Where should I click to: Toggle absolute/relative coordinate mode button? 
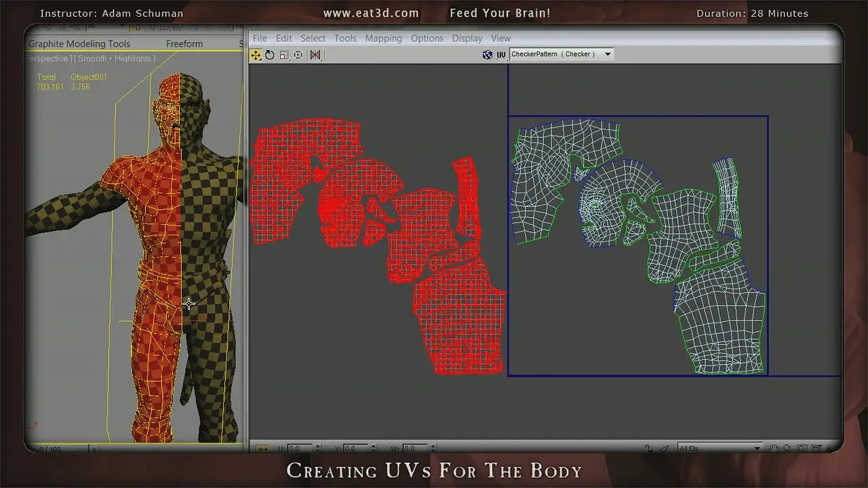click(x=262, y=448)
